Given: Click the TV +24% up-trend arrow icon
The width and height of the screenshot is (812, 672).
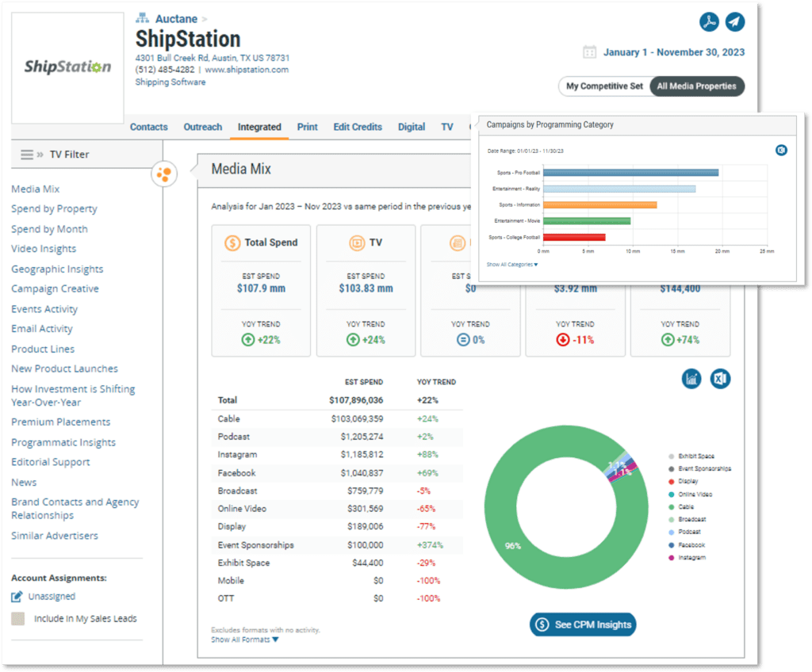Looking at the screenshot, I should coord(353,340).
